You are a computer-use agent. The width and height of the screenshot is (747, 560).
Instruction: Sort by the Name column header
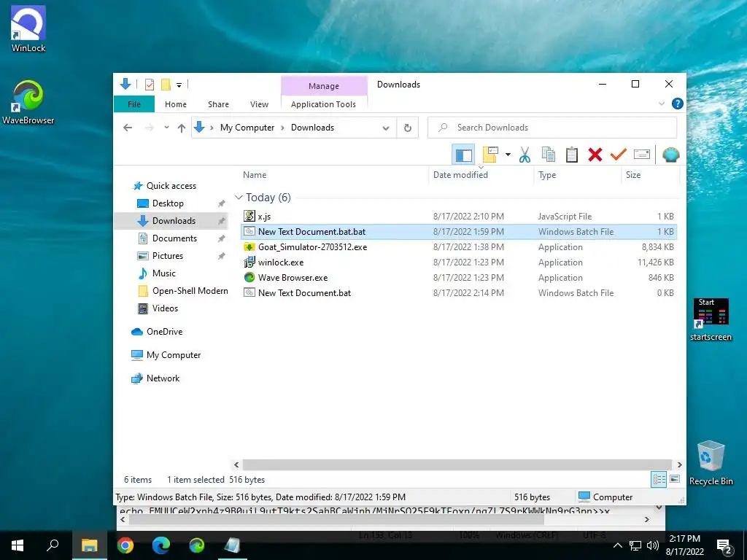(255, 175)
